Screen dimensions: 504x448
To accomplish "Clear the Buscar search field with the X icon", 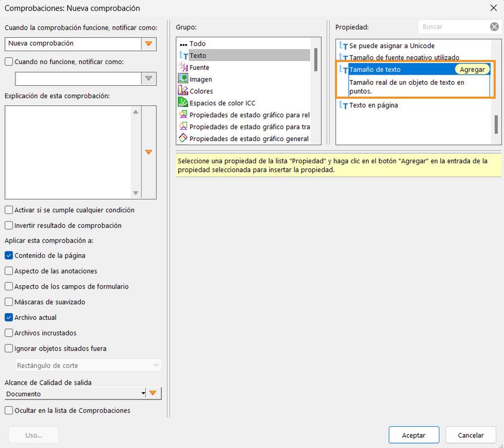I will 495,27.
